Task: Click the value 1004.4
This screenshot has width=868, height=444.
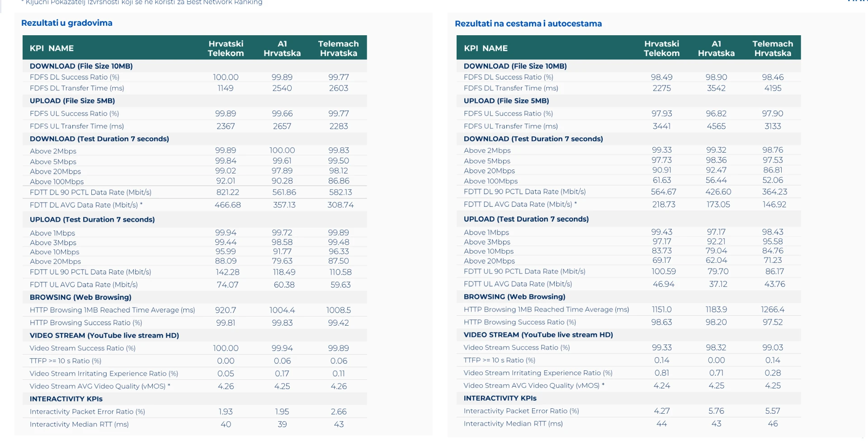Action: point(282,310)
